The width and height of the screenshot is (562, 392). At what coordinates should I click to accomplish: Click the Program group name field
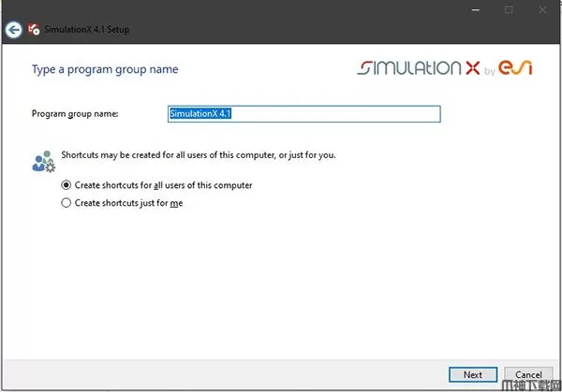coord(303,114)
